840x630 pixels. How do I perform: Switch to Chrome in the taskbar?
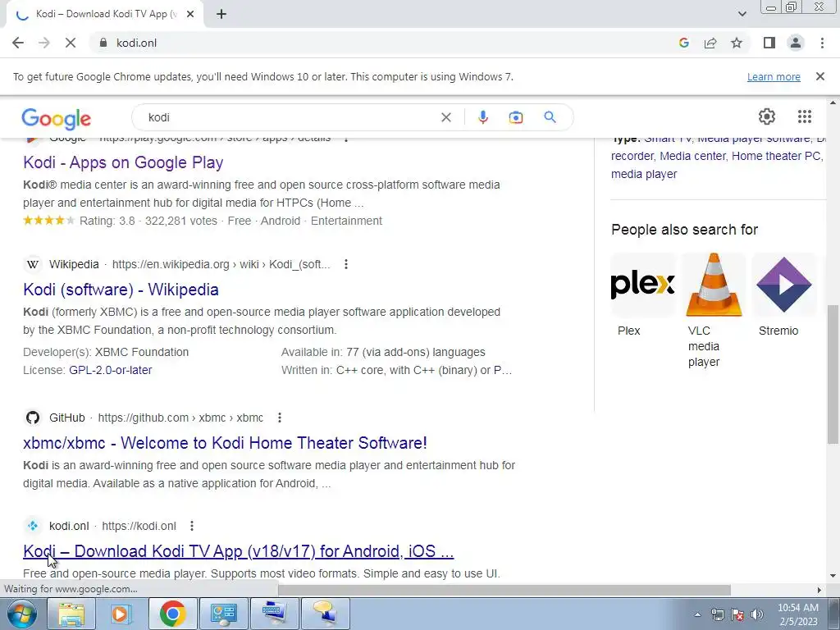pos(172,614)
